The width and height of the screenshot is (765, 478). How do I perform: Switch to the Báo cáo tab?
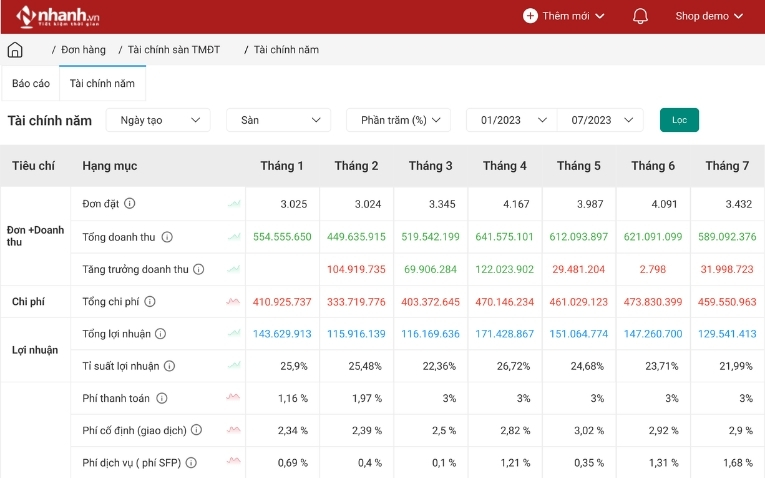(31, 84)
